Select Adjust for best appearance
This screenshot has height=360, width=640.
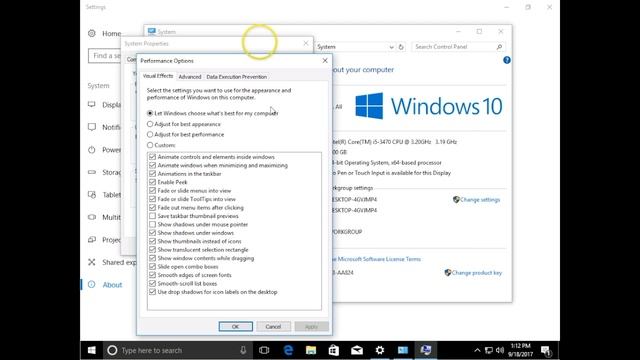pos(184,124)
